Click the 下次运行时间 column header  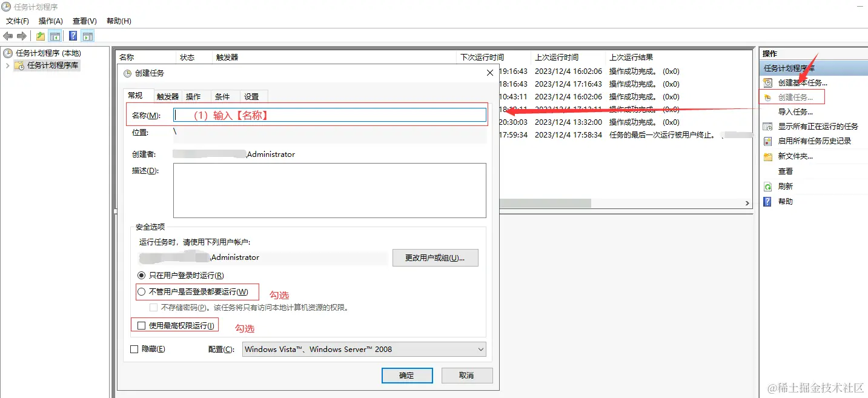click(482, 58)
